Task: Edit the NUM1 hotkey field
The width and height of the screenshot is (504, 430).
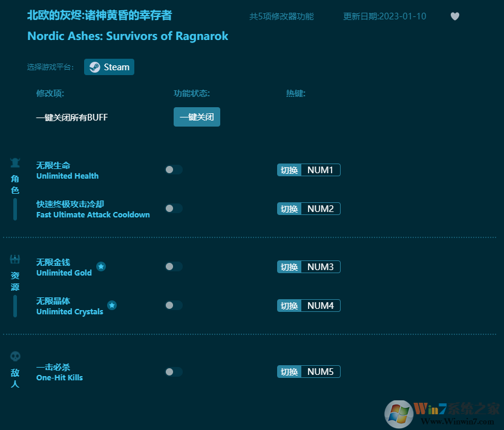Action: pyautogui.click(x=321, y=170)
